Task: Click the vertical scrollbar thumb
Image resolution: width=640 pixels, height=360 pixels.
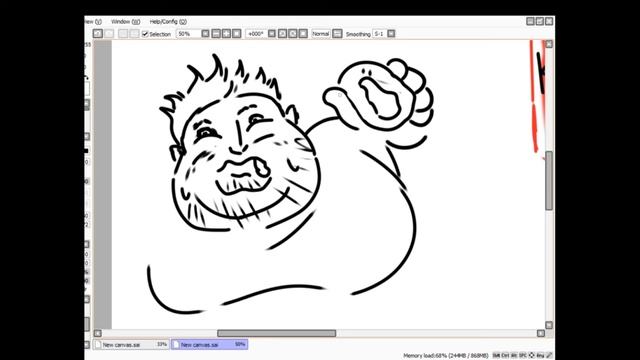Action: [549, 181]
